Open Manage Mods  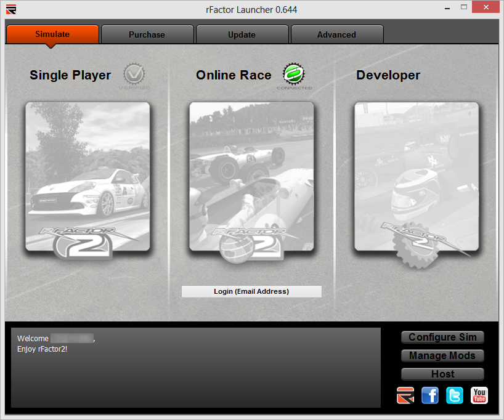coord(442,356)
